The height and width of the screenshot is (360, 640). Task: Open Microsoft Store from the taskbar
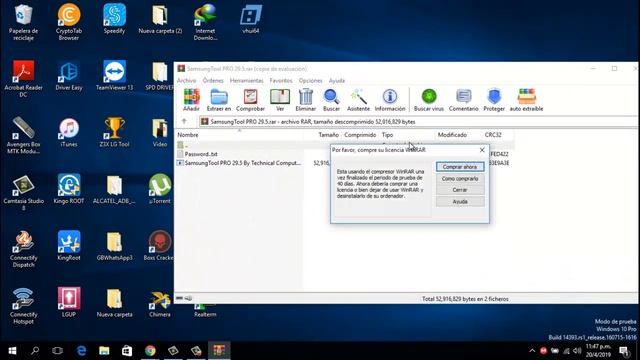pos(127,351)
